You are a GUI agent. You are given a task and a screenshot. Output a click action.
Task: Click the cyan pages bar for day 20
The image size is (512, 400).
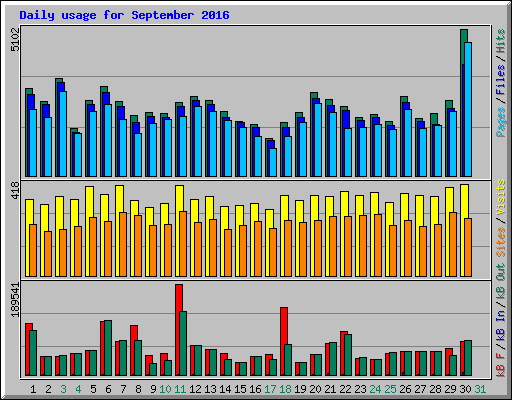[x=318, y=140]
